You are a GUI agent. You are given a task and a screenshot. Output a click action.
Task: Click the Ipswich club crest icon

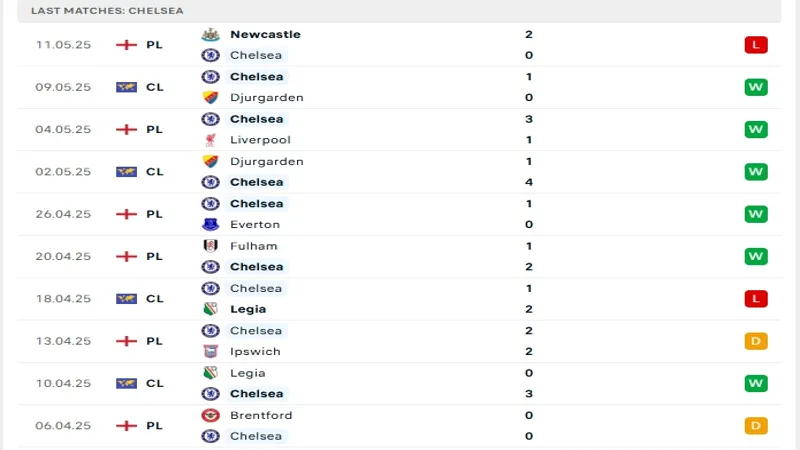tap(210, 352)
